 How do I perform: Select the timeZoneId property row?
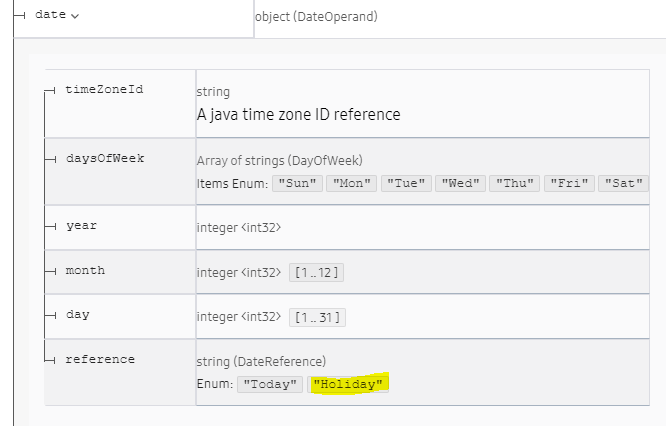click(347, 103)
